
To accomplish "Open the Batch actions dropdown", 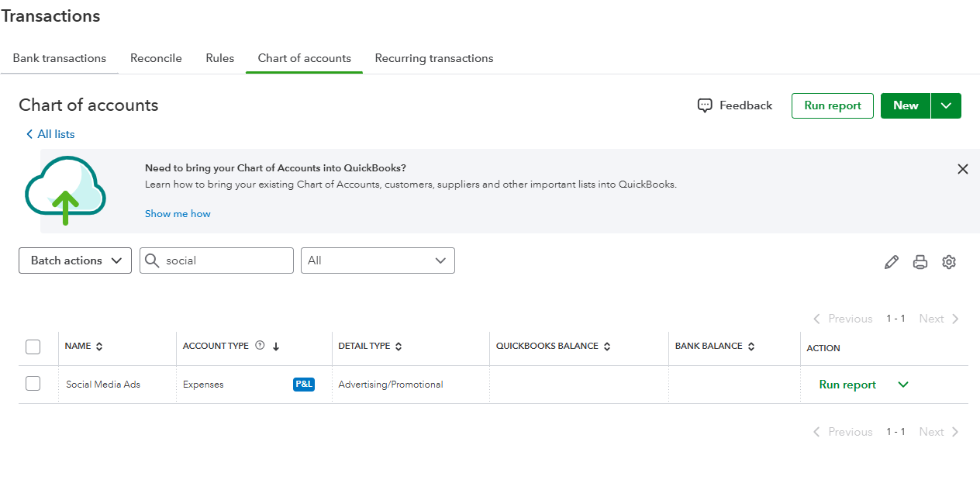I will [x=75, y=260].
